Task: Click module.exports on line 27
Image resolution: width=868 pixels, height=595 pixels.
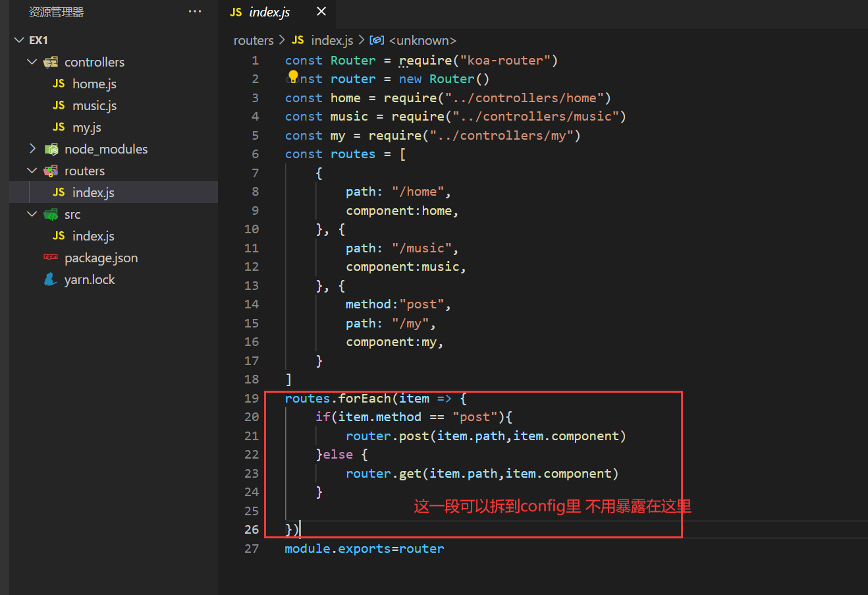Action: 338,548
